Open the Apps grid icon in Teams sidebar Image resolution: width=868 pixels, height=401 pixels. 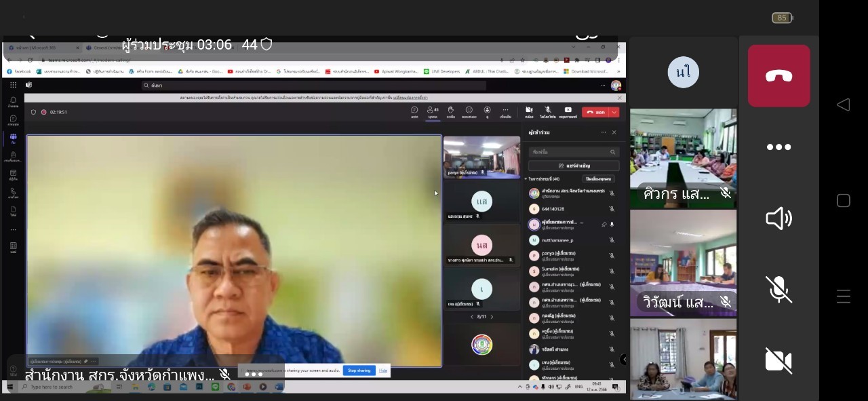point(13,247)
